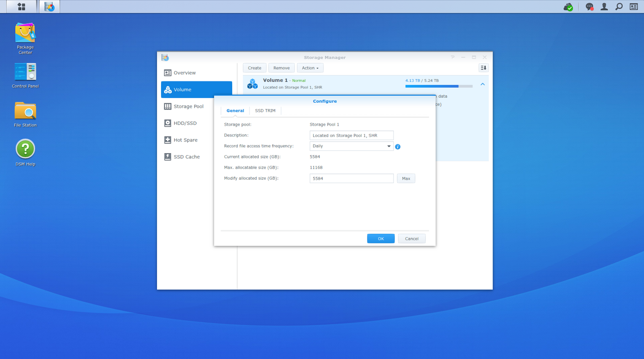Click the search magnifier icon
Image resolution: width=644 pixels, height=359 pixels.
(619, 6)
